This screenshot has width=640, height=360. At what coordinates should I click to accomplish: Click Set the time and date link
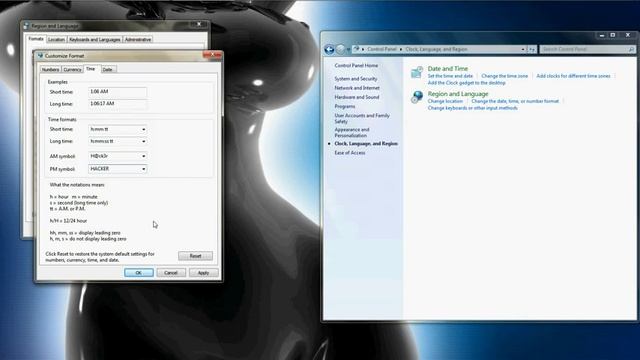[x=450, y=76]
